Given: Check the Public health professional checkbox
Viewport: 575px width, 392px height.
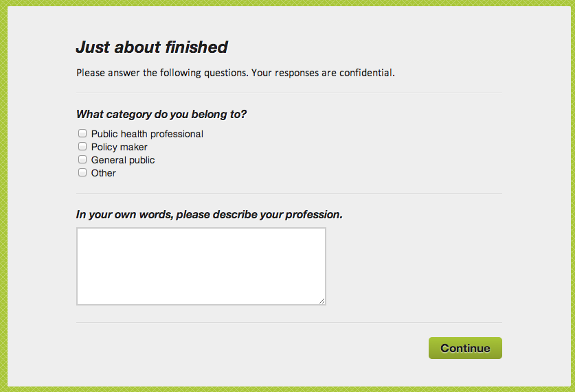Looking at the screenshot, I should 82,133.
